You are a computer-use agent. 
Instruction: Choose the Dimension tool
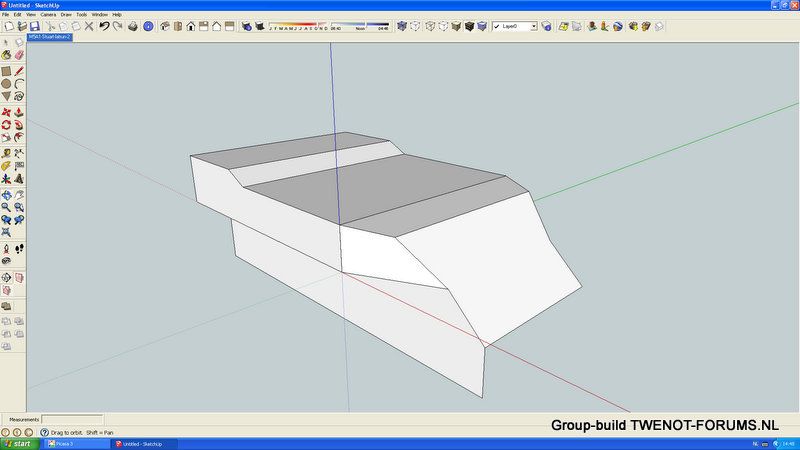[x=19, y=154]
